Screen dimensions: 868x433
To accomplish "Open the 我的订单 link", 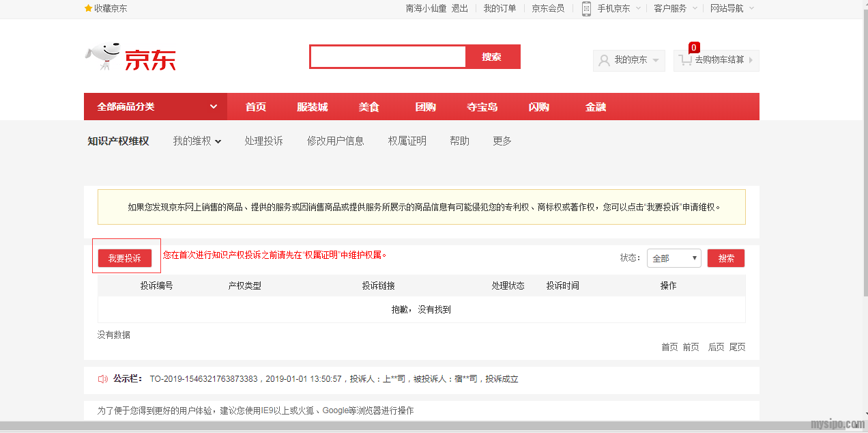I will point(500,8).
